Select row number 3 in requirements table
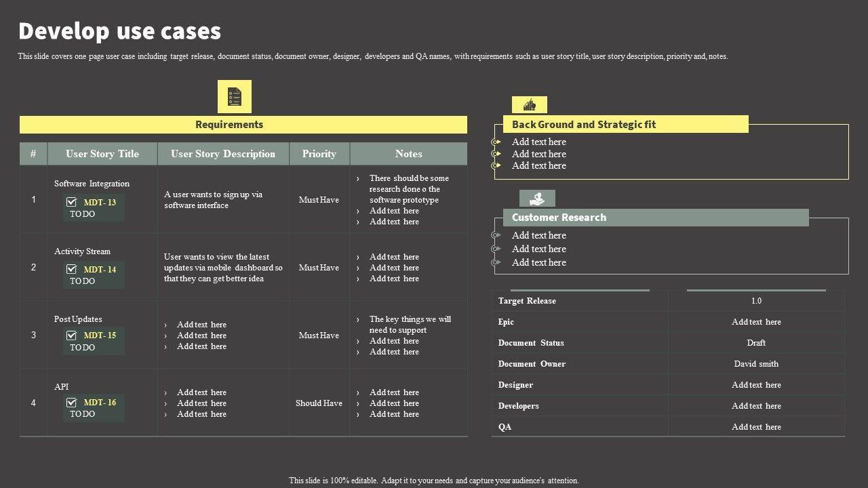This screenshot has height=488, width=868. coord(33,335)
